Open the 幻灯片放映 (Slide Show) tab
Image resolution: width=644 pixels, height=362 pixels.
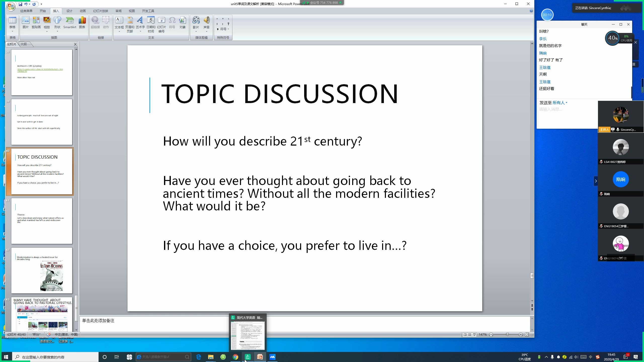[x=101, y=11]
